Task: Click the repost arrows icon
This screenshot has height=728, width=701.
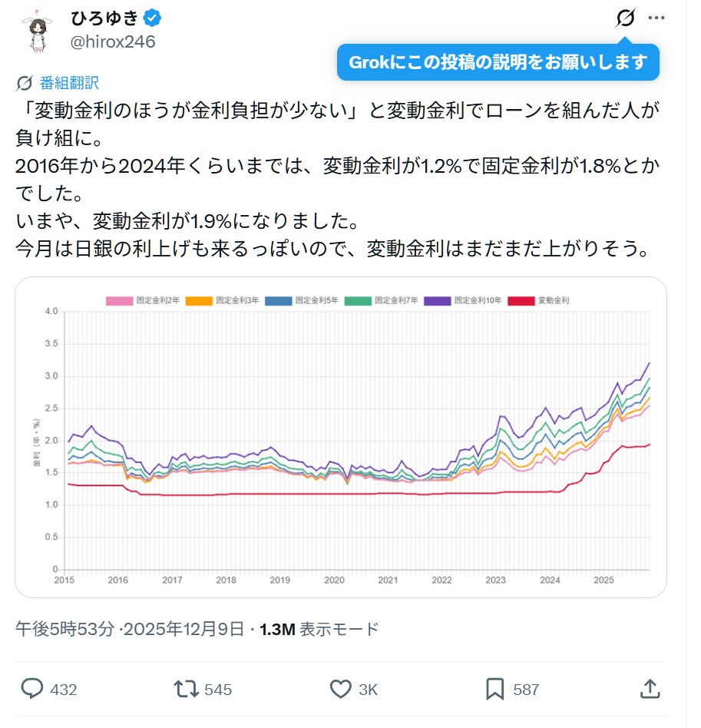Action: point(186,689)
